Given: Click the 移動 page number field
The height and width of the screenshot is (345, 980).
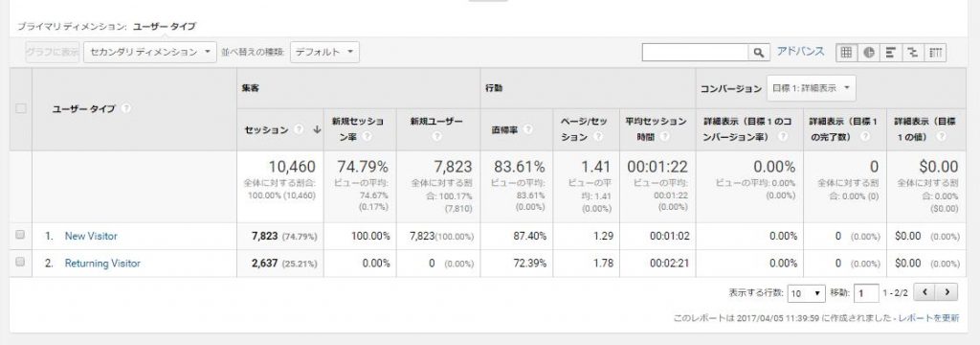Looking at the screenshot, I should tap(866, 293).
